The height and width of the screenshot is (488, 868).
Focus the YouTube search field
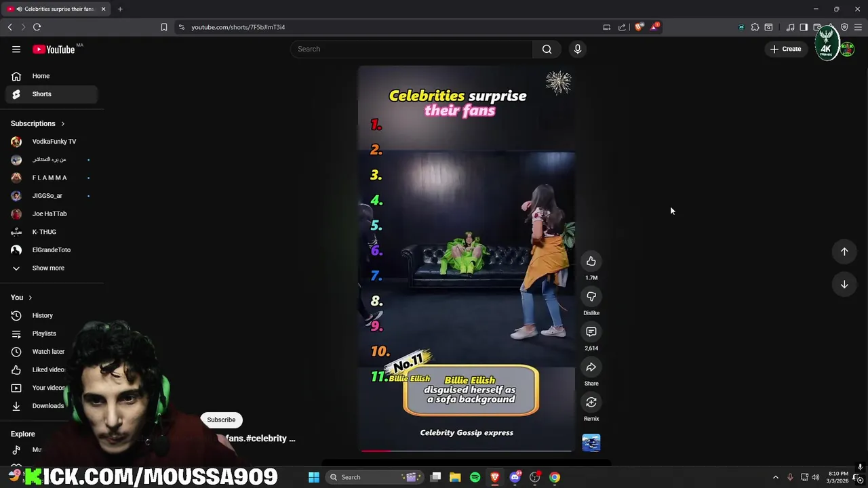point(412,49)
